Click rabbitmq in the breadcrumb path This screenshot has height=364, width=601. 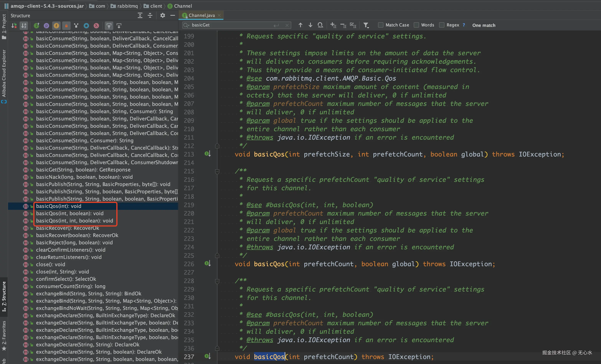coord(127,6)
